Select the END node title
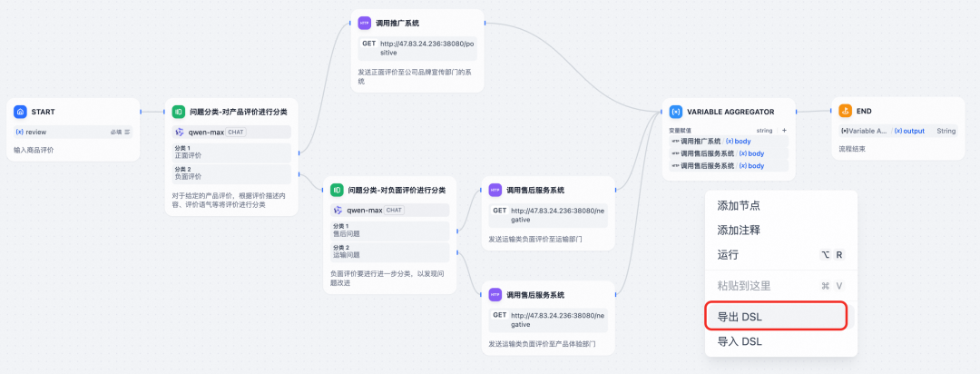 coord(865,112)
